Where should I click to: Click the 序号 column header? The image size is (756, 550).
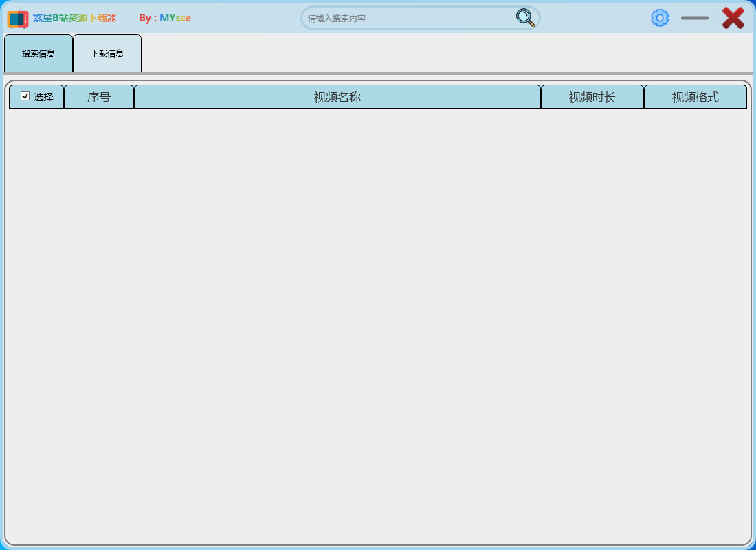[99, 97]
